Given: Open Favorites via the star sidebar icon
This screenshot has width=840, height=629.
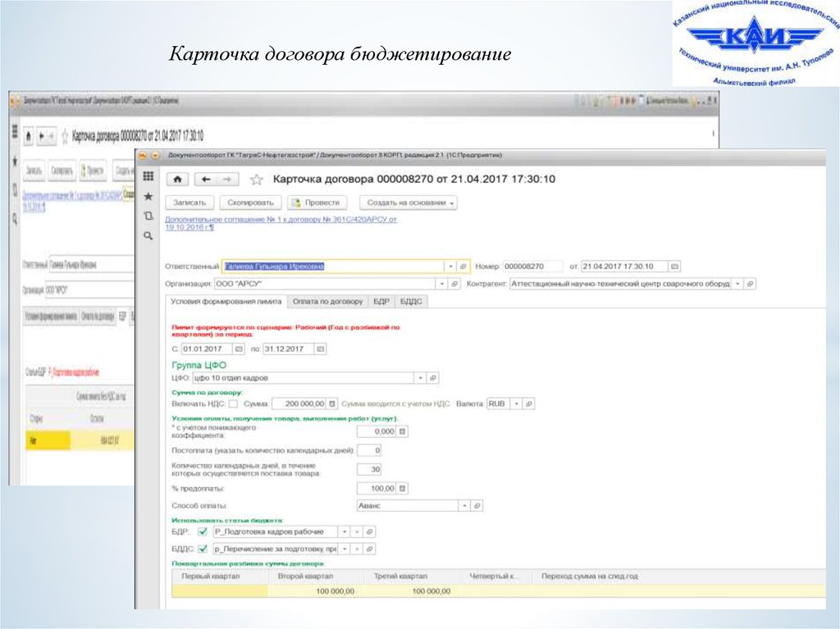Looking at the screenshot, I should [x=148, y=197].
